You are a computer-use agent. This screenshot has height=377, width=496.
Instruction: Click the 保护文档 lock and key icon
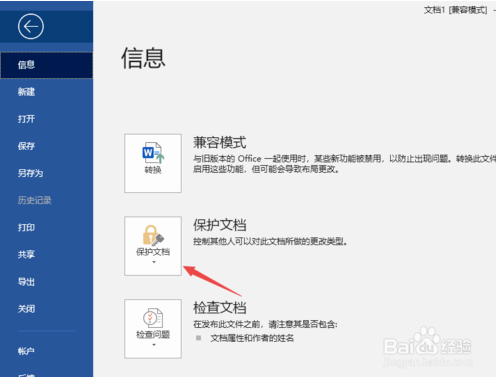point(153,235)
